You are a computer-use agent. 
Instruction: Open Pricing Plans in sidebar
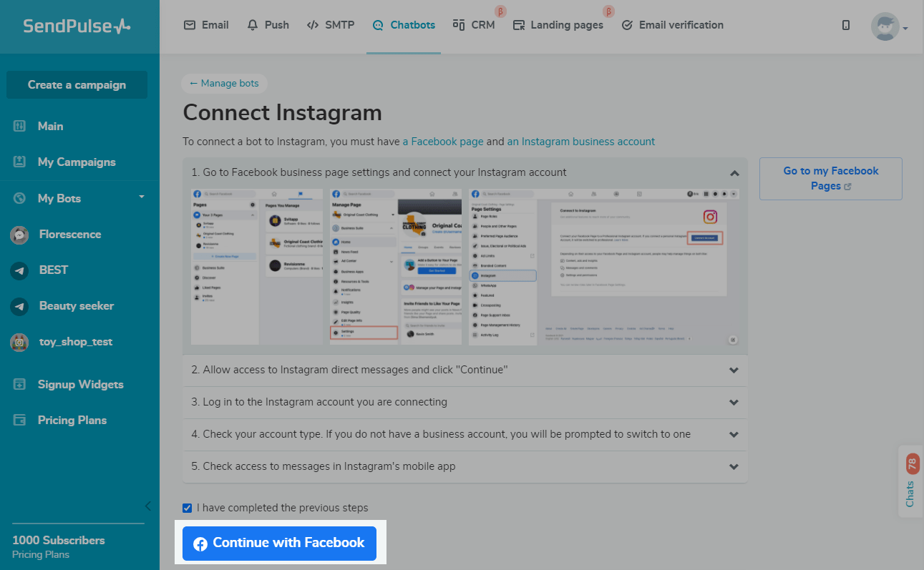[72, 420]
